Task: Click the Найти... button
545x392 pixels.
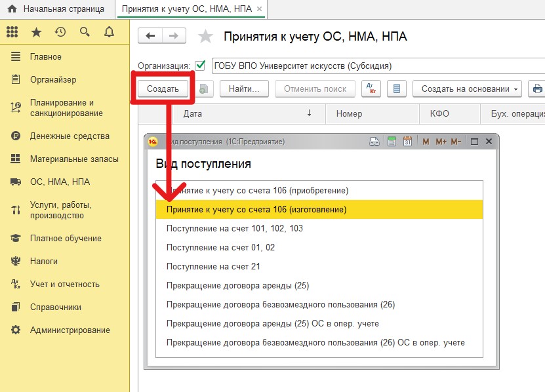Action: (244, 88)
